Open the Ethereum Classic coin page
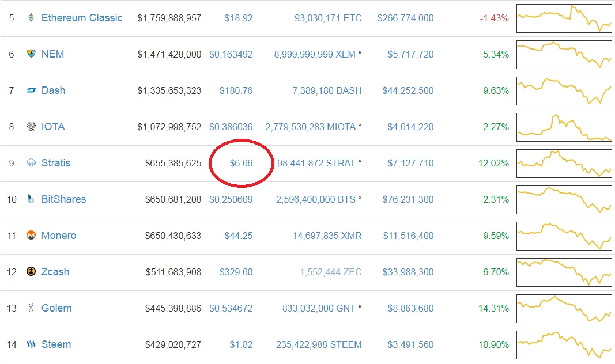Viewport: 615px width, 364px height. coord(82,18)
